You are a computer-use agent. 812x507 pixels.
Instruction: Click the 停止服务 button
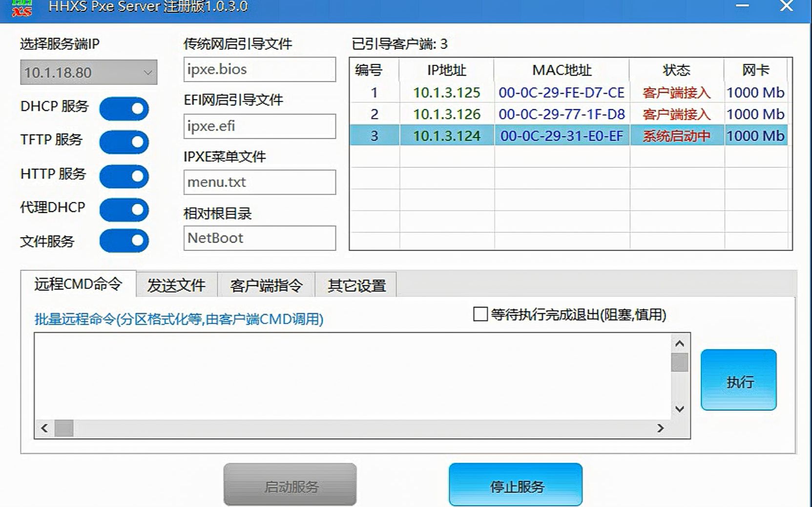click(516, 485)
